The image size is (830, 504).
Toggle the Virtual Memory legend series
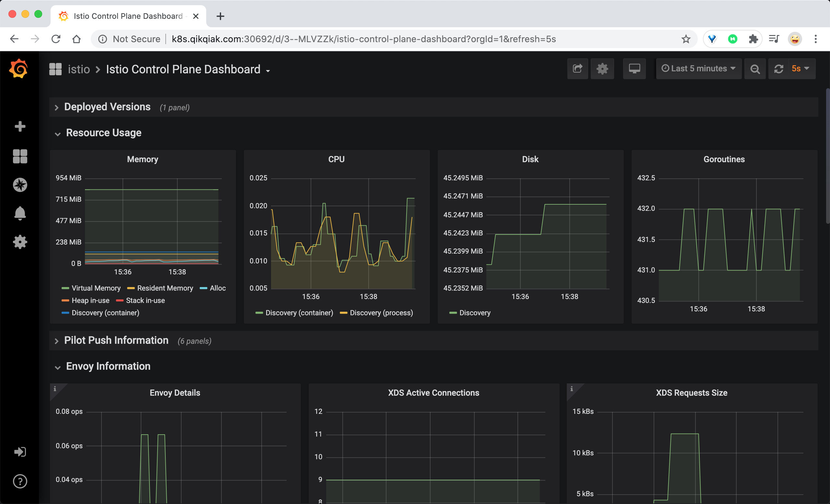point(96,288)
